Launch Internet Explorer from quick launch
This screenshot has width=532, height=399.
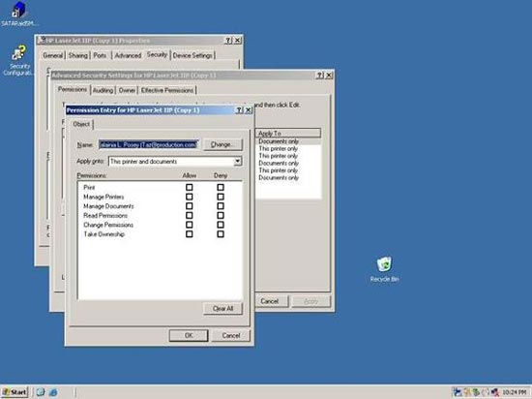53,392
